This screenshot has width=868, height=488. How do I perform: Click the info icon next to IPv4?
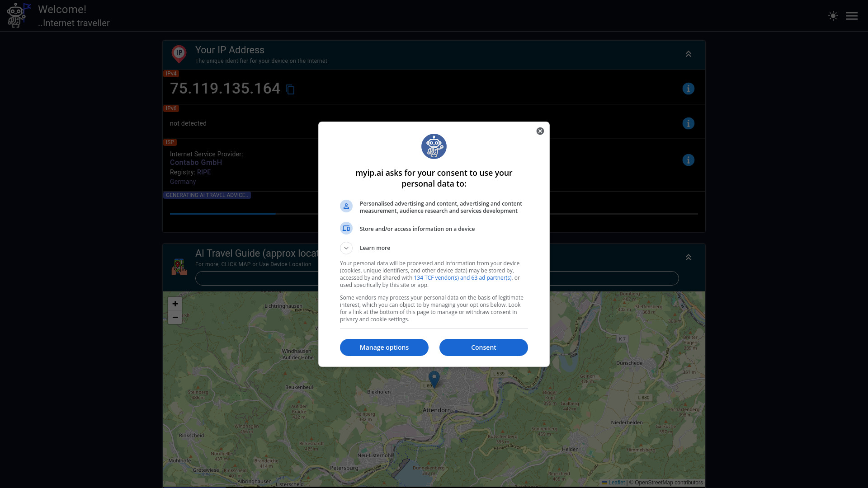coord(689,89)
